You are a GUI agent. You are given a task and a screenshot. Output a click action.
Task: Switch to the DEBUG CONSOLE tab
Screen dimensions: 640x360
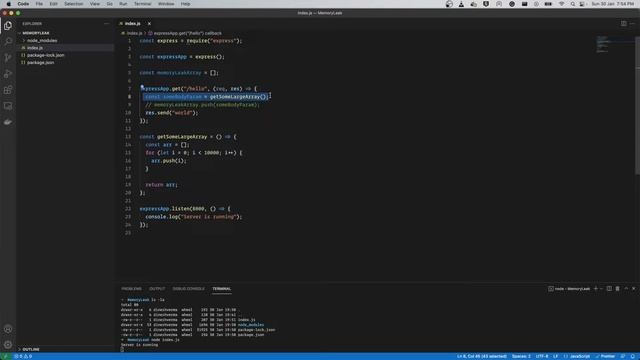[189, 289]
